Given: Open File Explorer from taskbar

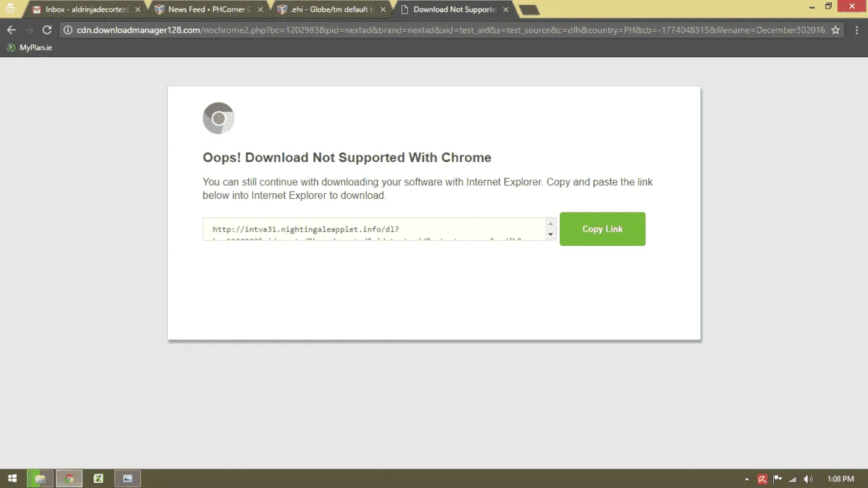Looking at the screenshot, I should click(x=40, y=479).
